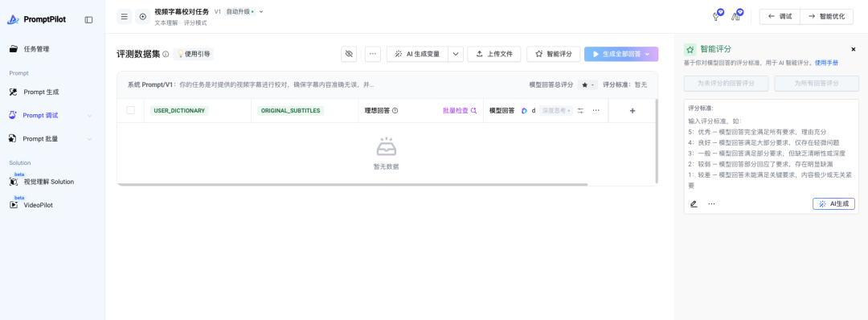Open the ellipsis menu under criteria box
The height and width of the screenshot is (320, 868).
click(711, 203)
